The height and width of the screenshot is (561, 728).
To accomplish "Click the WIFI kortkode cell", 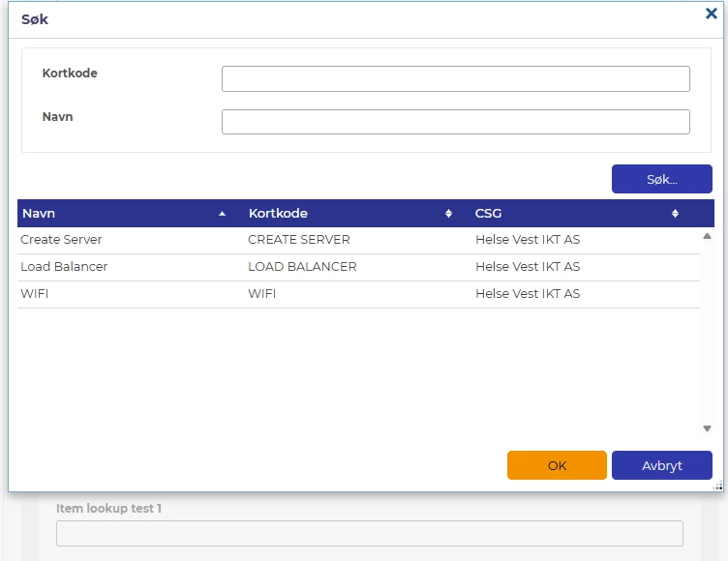I will (261, 294).
